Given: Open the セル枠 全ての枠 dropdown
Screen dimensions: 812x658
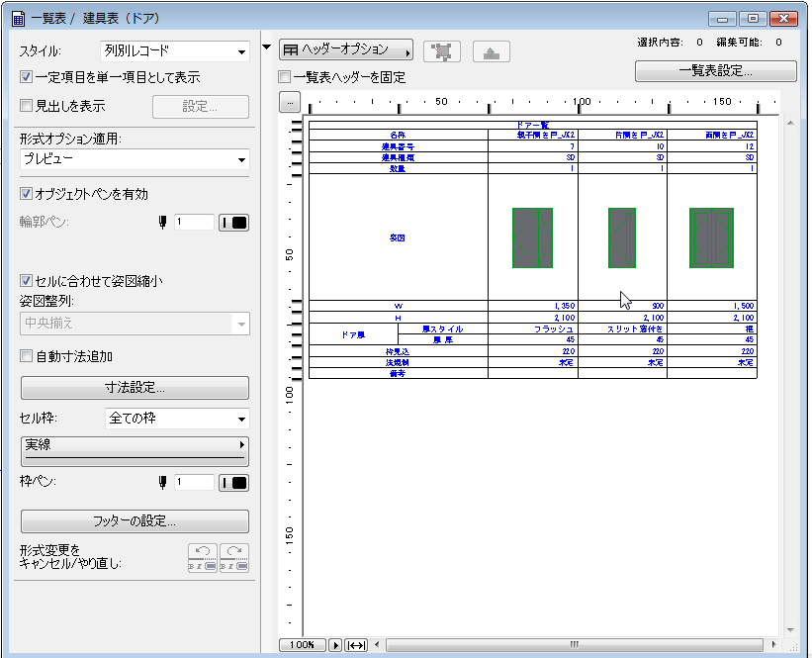Looking at the screenshot, I should (x=177, y=419).
